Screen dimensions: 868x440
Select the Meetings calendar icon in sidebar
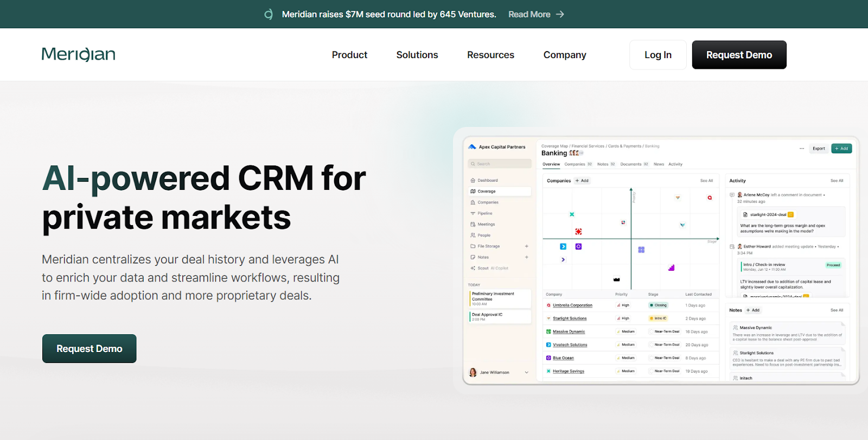473,224
